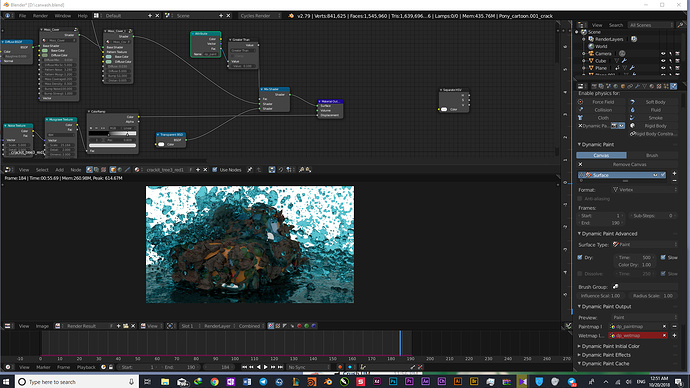Adjust the ColorRamp gradient bar in node

(x=113, y=133)
